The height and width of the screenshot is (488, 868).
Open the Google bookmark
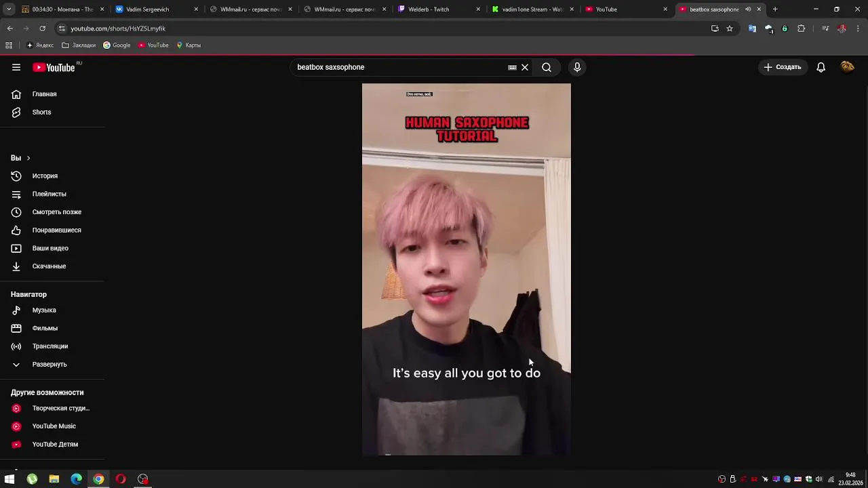(117, 45)
